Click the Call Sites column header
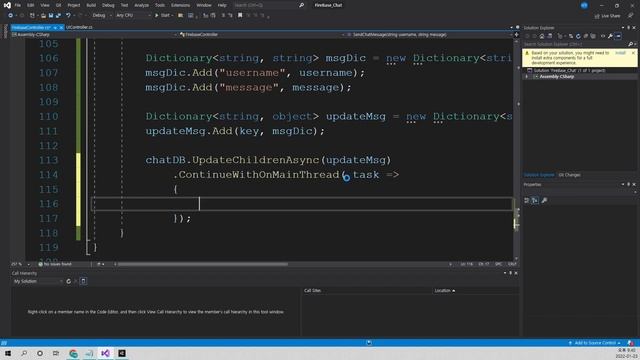This screenshot has width=640, height=360. pyautogui.click(x=313, y=291)
